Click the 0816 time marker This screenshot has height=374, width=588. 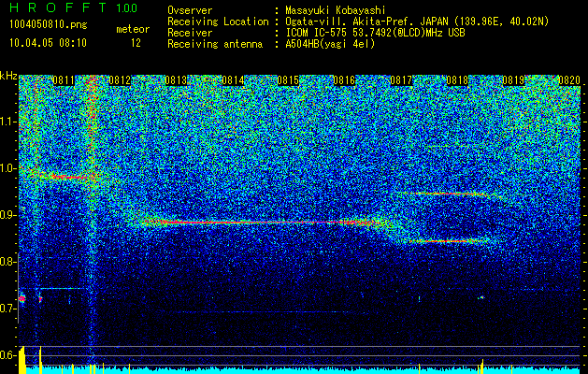pos(344,80)
